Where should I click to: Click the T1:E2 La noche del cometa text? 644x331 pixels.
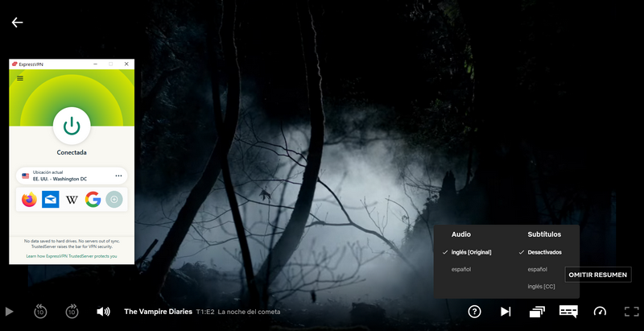(x=238, y=312)
